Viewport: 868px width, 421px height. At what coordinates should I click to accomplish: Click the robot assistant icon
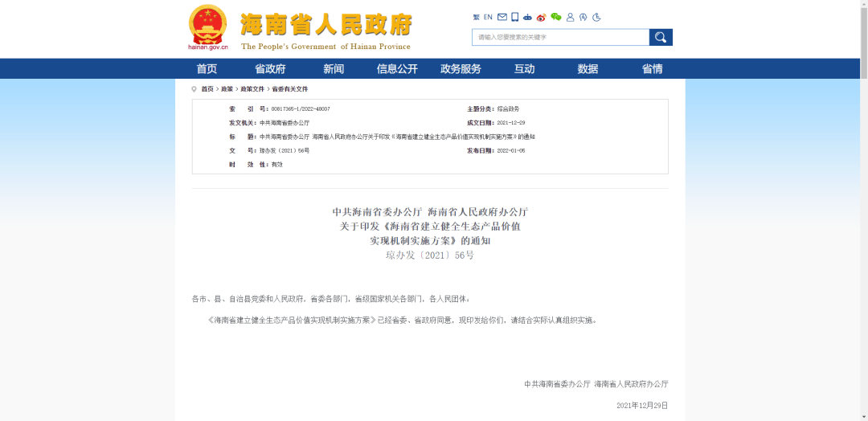pos(527,17)
